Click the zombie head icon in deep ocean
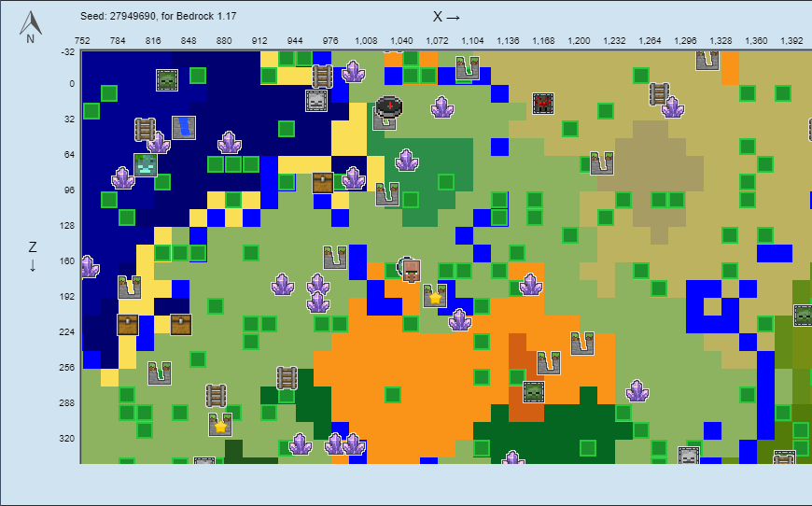The width and height of the screenshot is (812, 506). (x=167, y=80)
